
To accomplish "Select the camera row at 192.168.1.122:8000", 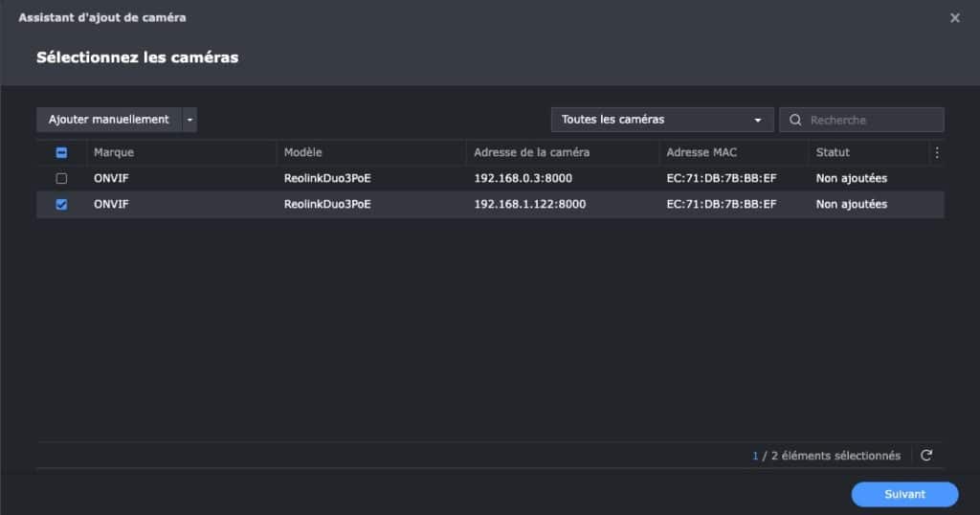I will point(529,204).
